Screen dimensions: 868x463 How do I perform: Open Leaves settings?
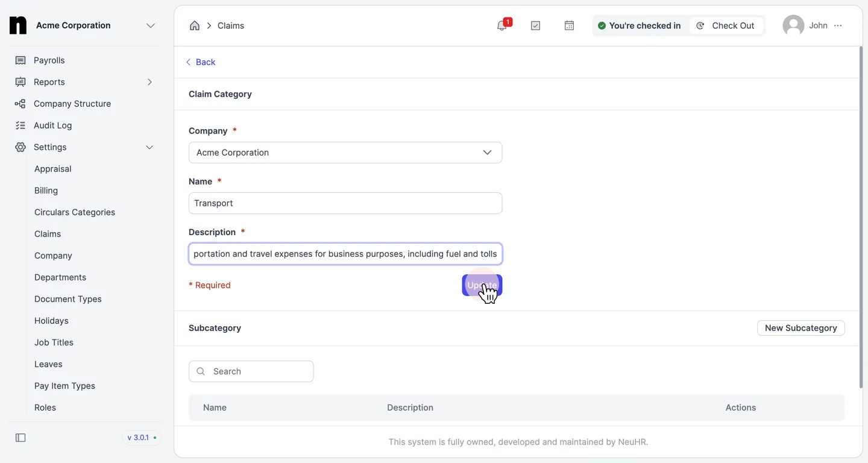[48, 364]
